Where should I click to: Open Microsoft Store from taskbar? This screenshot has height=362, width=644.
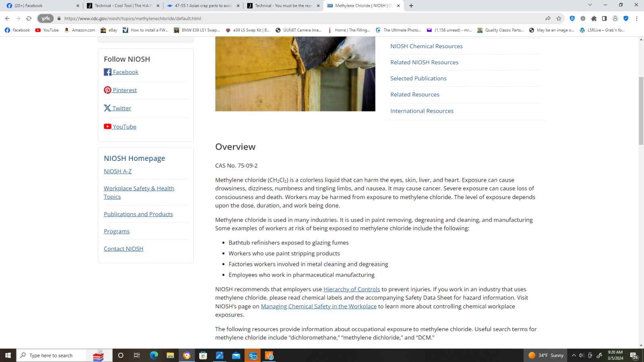pos(203,356)
